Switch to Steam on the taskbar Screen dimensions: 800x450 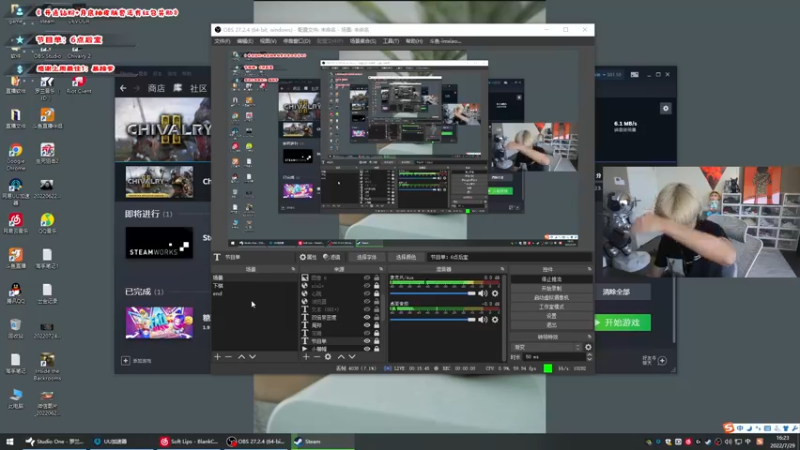[321, 441]
